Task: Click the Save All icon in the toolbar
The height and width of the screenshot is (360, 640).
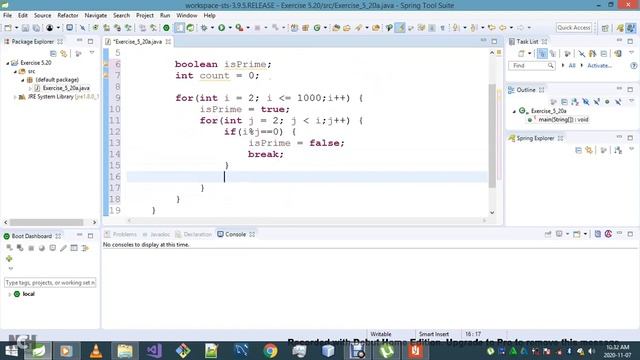Action: click(x=36, y=28)
